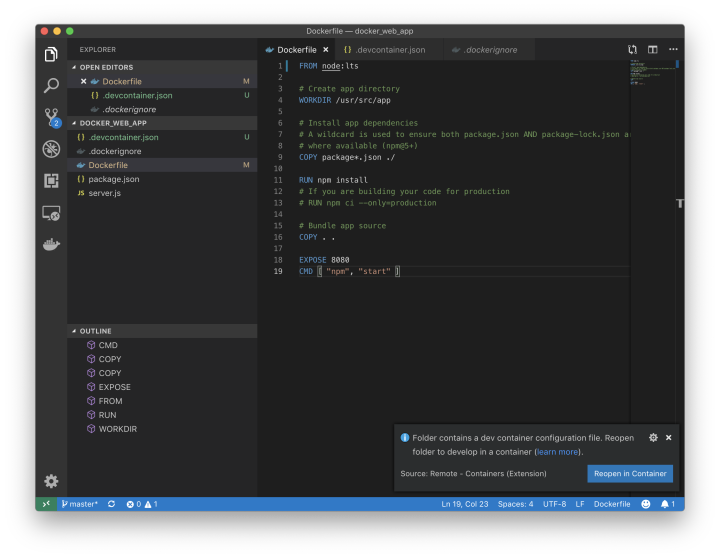Follow the learn more link
Screen dimensions: 720x558
pyautogui.click(x=558, y=452)
